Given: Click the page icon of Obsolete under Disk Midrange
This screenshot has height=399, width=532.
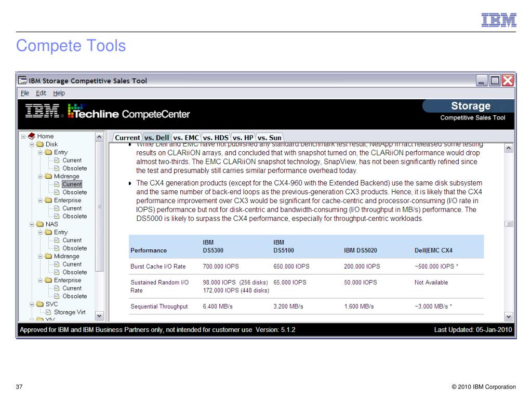Looking at the screenshot, I should point(57,192).
